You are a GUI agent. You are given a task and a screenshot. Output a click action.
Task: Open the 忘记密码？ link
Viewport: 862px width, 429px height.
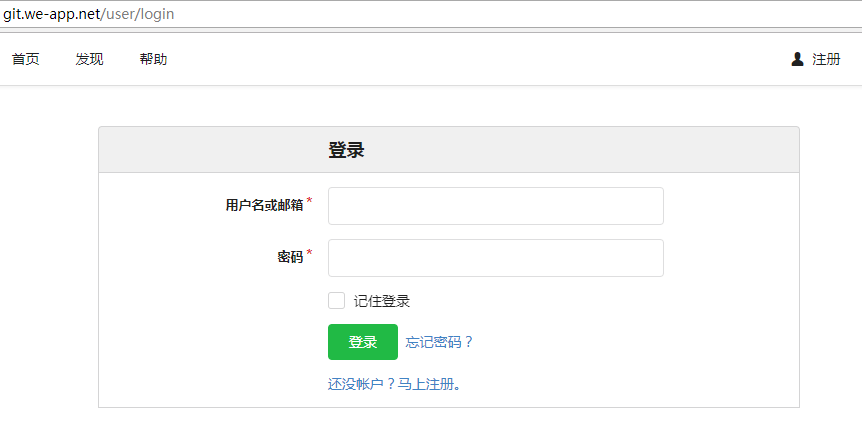coord(439,342)
